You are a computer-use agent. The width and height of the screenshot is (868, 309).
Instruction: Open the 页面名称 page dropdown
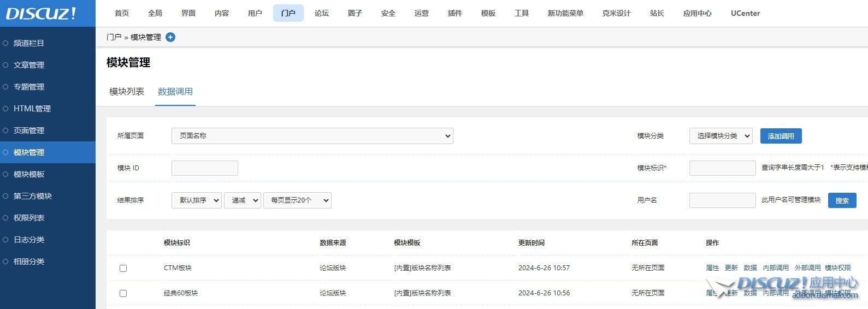tap(312, 136)
